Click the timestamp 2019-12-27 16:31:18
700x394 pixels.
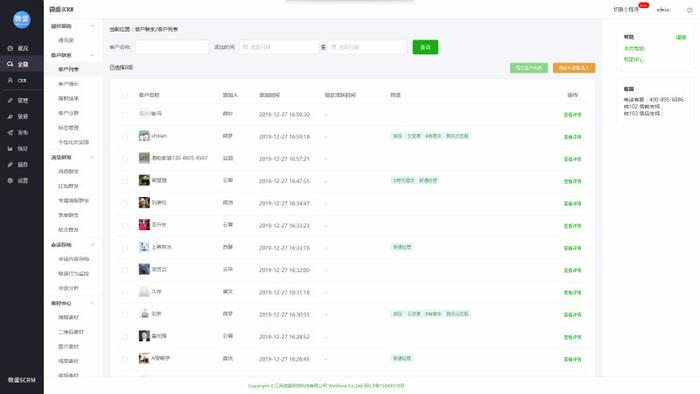(x=284, y=292)
